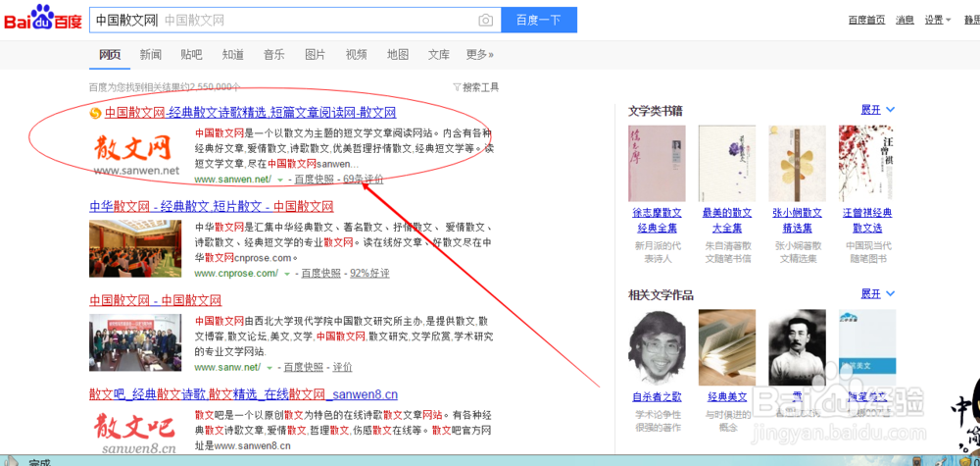Open the 徐志摩散文 经典全集 link

click(657, 220)
